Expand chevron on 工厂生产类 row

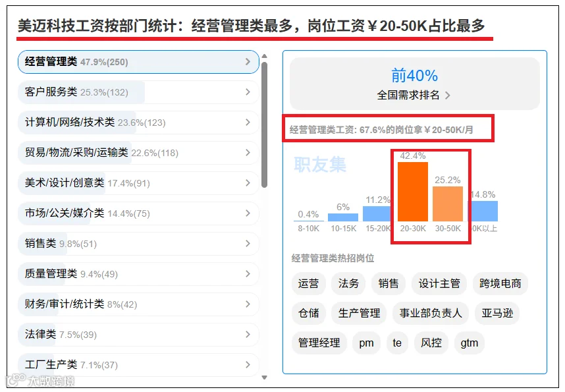tap(248, 364)
